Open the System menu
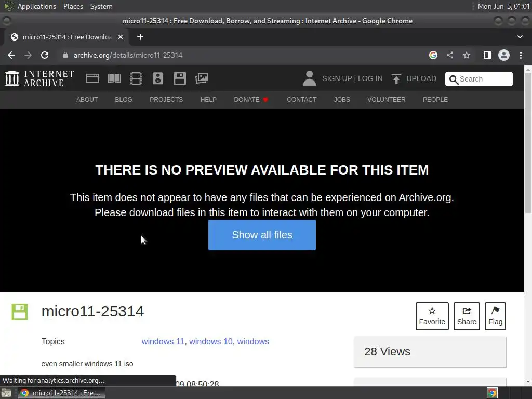This screenshot has width=532, height=399. (101, 6)
